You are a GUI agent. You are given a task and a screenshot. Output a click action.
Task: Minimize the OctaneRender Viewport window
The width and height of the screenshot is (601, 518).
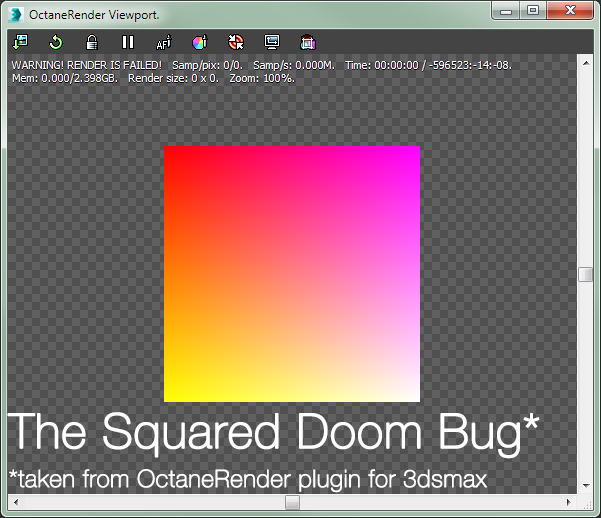click(508, 11)
